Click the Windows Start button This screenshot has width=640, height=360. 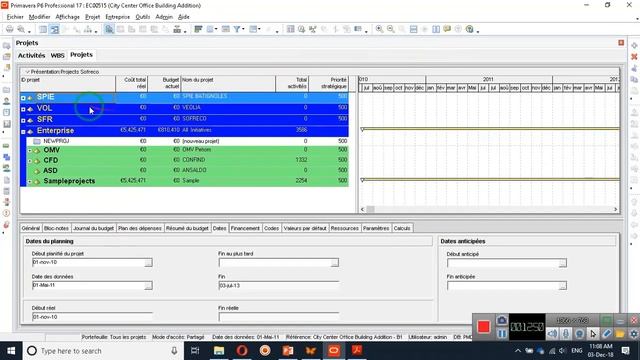tap(11, 351)
